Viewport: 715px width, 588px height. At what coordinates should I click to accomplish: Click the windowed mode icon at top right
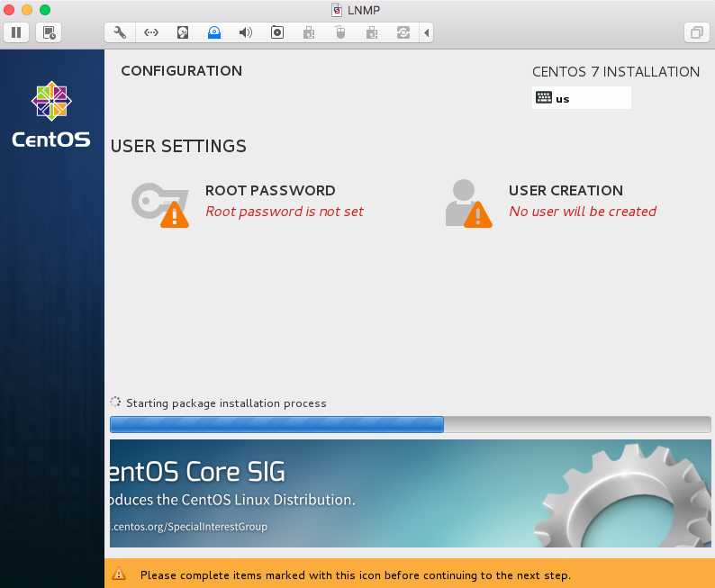696,32
